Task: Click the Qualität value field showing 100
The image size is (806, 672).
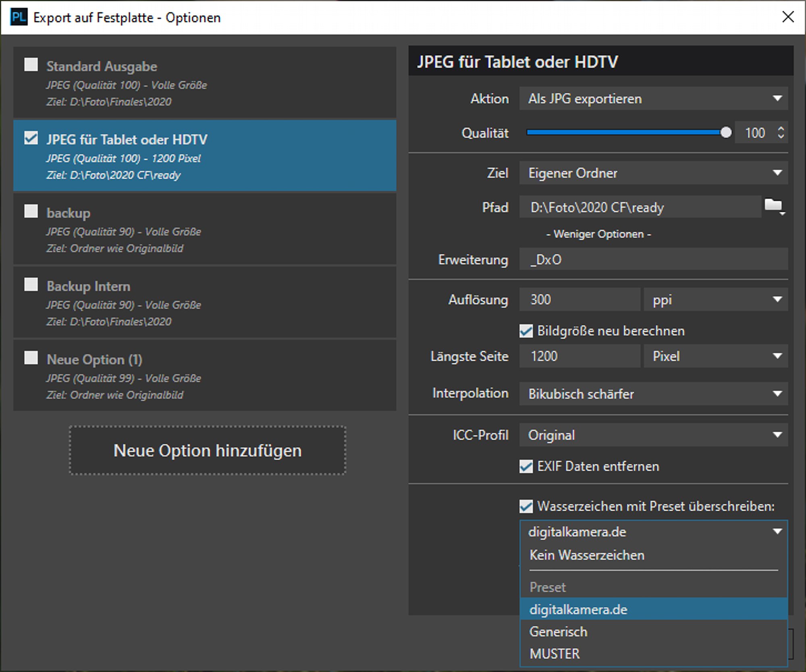Action: (755, 133)
